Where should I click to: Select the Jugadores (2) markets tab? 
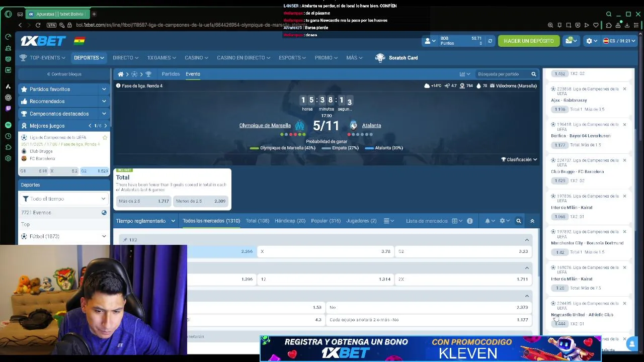[361, 221]
